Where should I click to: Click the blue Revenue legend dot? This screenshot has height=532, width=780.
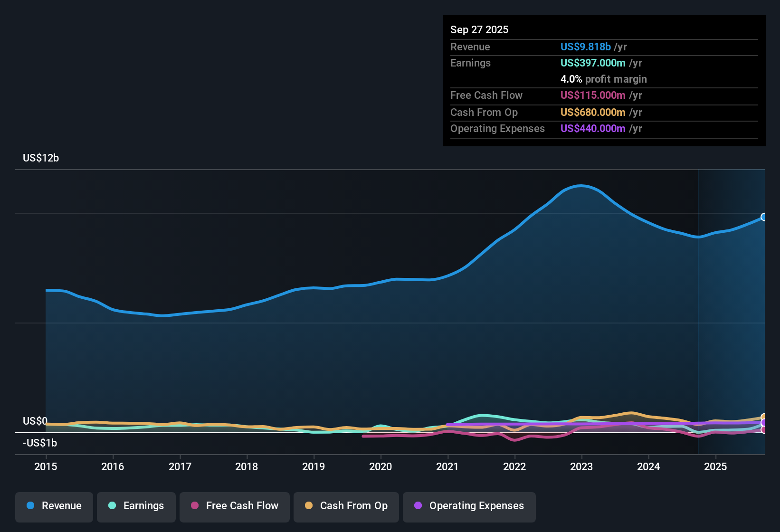tap(30, 506)
